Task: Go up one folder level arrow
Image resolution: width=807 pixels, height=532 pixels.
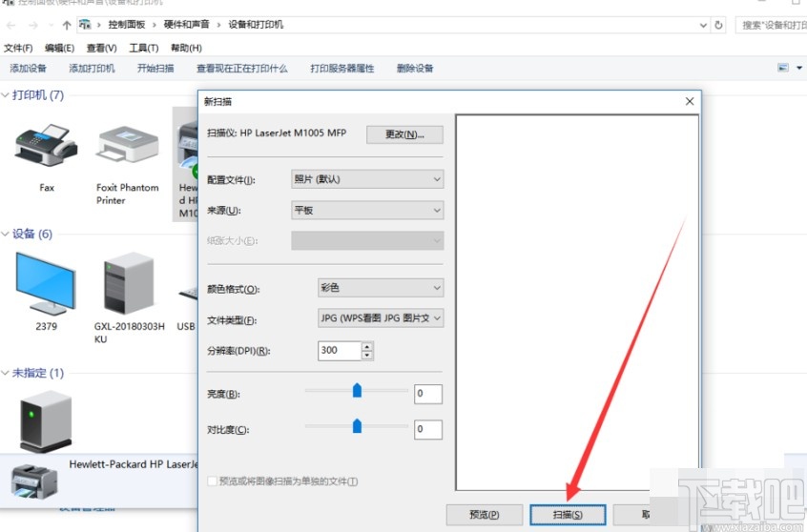Action: (x=67, y=25)
